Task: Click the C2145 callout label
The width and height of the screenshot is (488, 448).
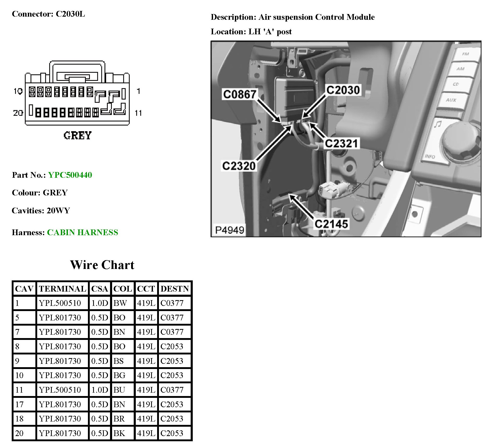Action: [x=331, y=224]
